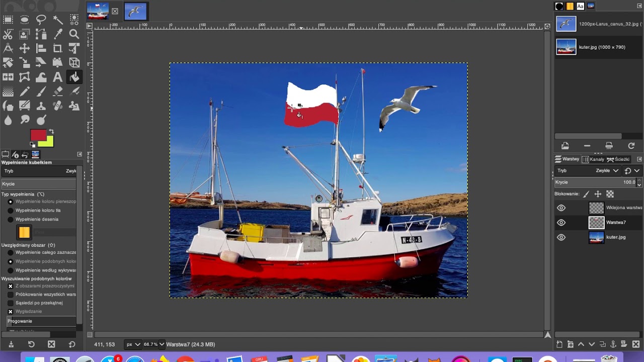644x362 pixels.
Task: Choose Wypełnienie desenia fill type
Action: click(10, 219)
